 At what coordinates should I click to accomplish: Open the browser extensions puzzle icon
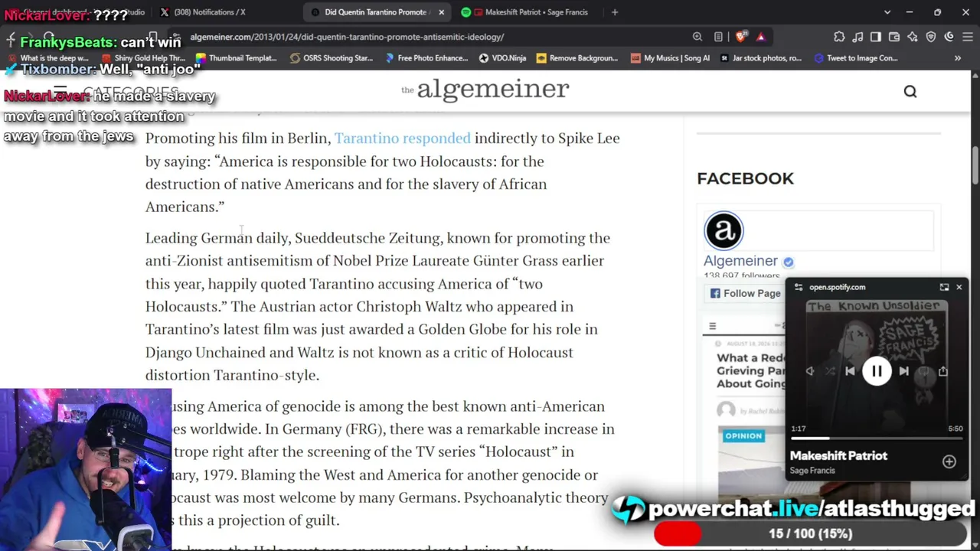pos(839,37)
